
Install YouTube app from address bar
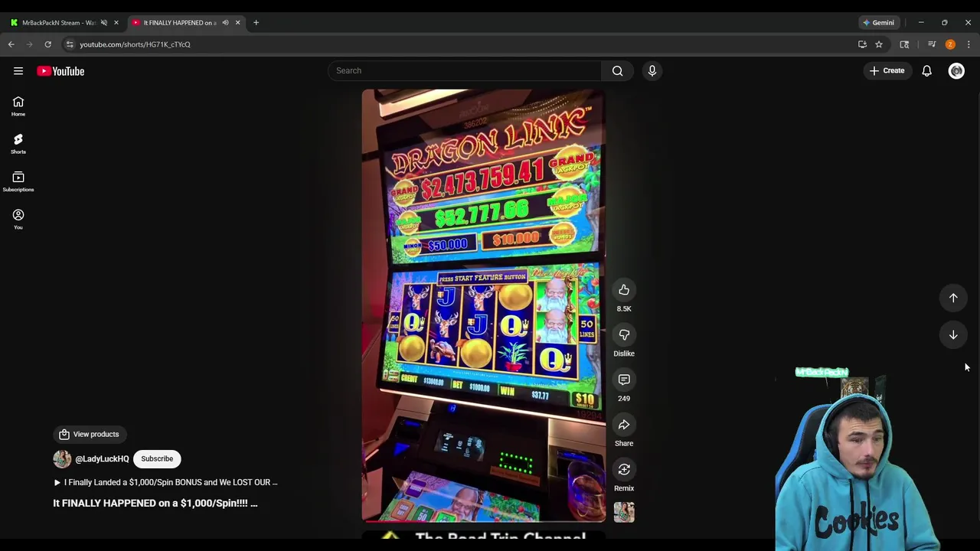(862, 44)
